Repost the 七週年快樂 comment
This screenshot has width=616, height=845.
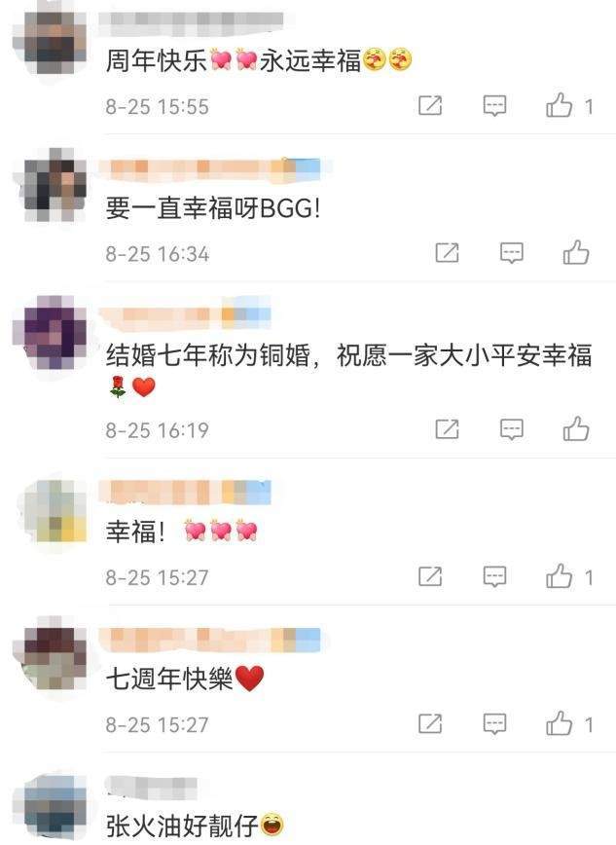pyautogui.click(x=430, y=723)
